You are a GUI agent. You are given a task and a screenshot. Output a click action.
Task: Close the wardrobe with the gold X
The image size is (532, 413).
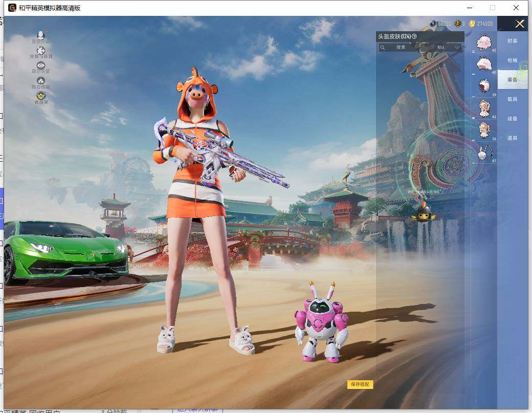pyautogui.click(x=520, y=24)
